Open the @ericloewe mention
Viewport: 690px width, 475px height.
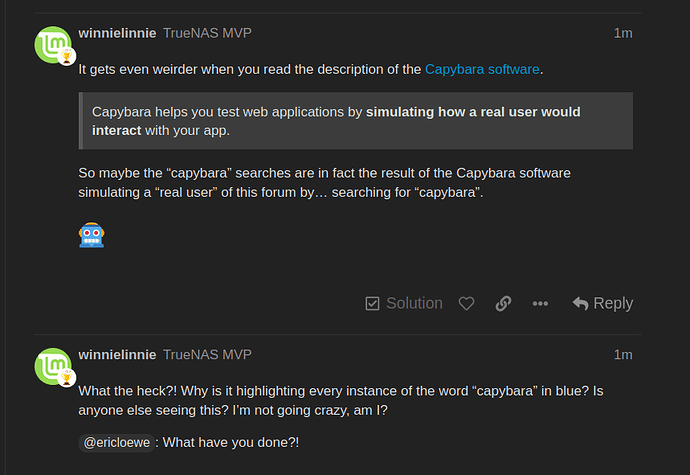[117, 442]
